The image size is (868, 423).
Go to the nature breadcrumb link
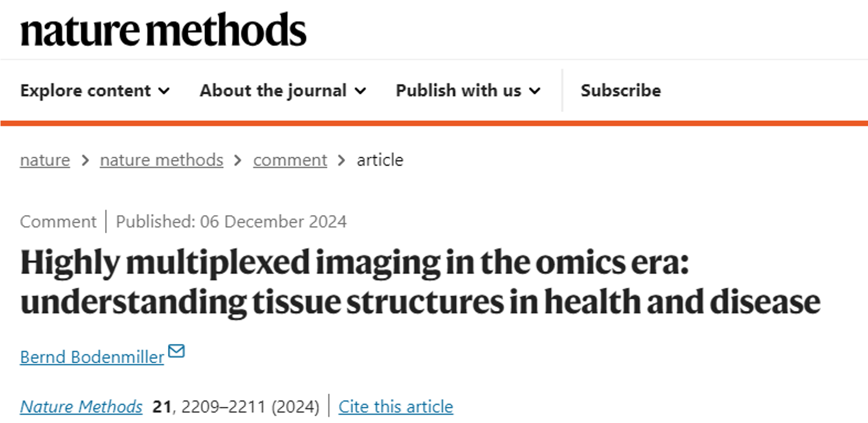pos(45,160)
